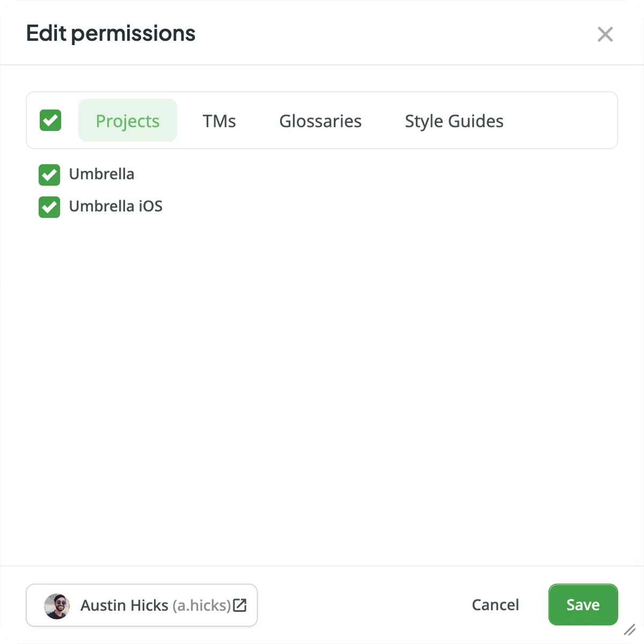Click the checkmark icon beside Umbrella
This screenshot has width=644, height=644.
coord(49,174)
